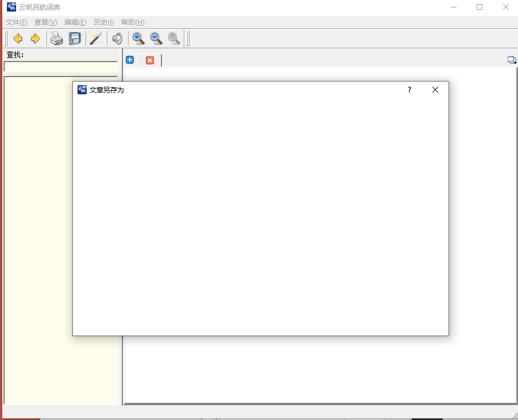Zoom out with the minus magnifier
This screenshot has height=420, width=518.
click(x=156, y=38)
